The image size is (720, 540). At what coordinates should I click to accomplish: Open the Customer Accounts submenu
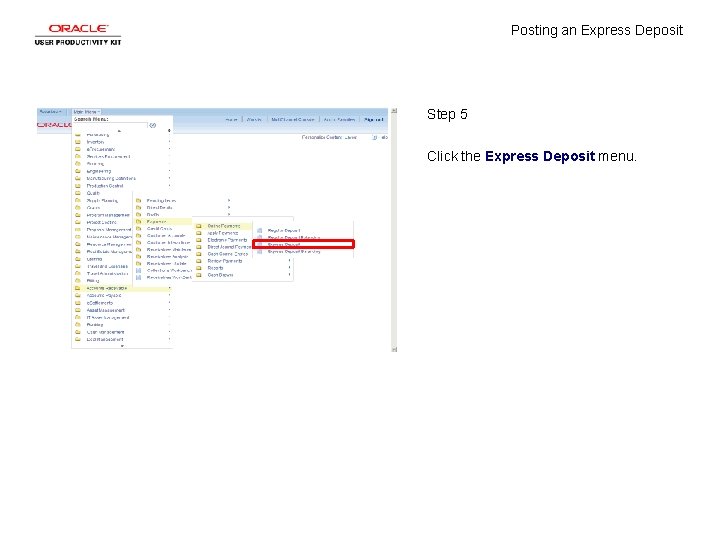click(x=166, y=236)
